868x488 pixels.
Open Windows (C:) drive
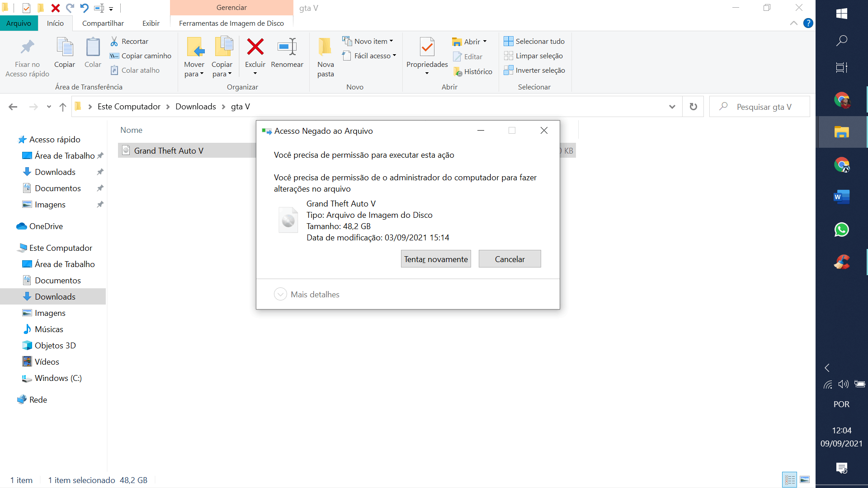tap(58, 378)
